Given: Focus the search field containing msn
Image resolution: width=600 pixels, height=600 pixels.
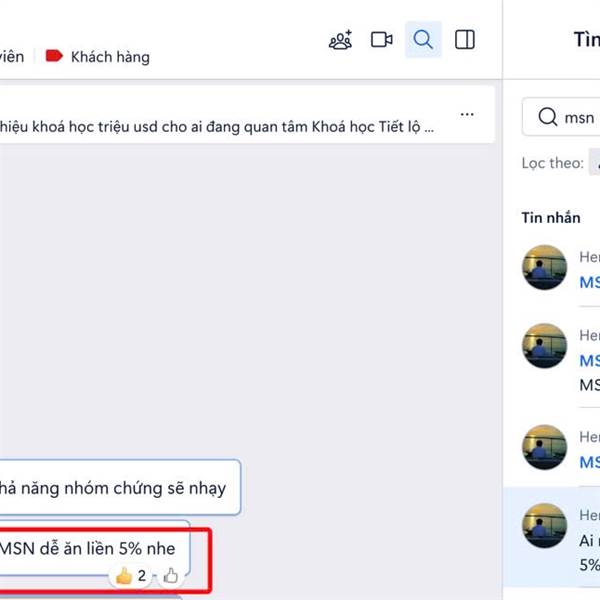Looking at the screenshot, I should tap(561, 117).
